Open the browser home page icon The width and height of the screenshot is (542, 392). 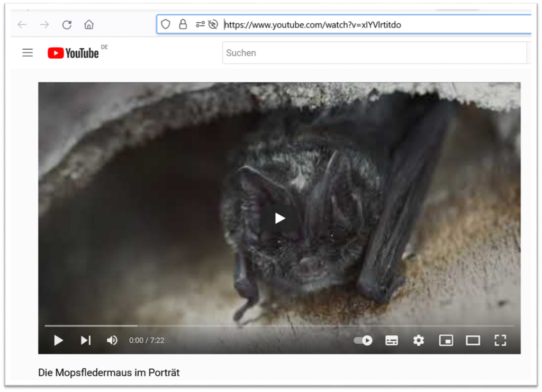point(89,24)
